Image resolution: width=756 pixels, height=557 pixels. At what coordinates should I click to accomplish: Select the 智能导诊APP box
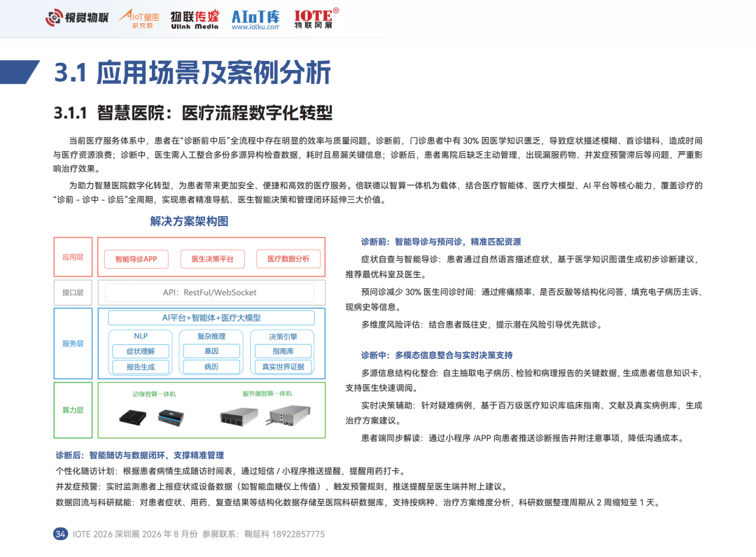tap(136, 259)
